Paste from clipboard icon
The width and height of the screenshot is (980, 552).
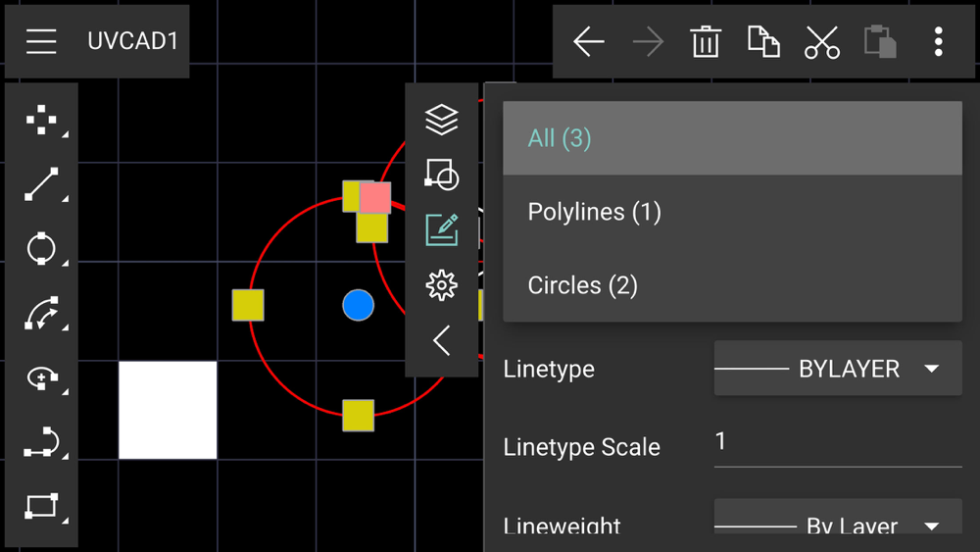(880, 42)
